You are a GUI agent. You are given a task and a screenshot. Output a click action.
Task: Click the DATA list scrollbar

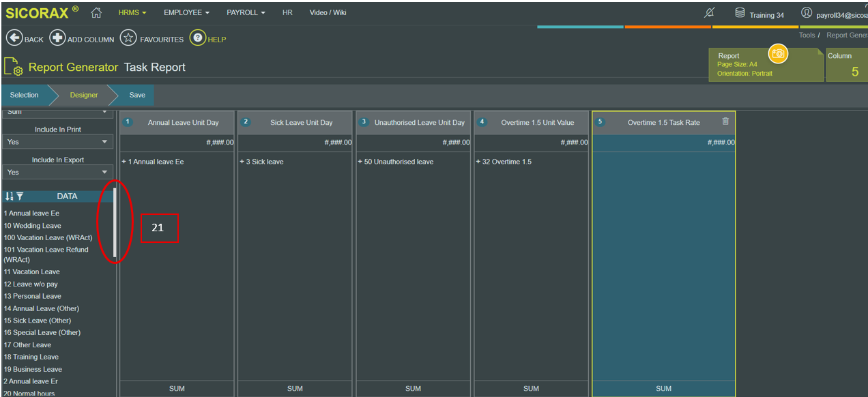coord(115,224)
